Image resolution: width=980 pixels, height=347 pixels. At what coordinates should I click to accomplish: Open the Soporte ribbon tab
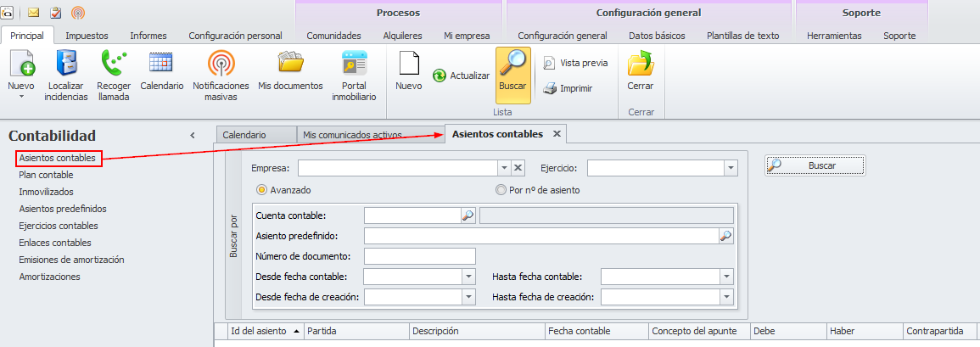pos(899,36)
